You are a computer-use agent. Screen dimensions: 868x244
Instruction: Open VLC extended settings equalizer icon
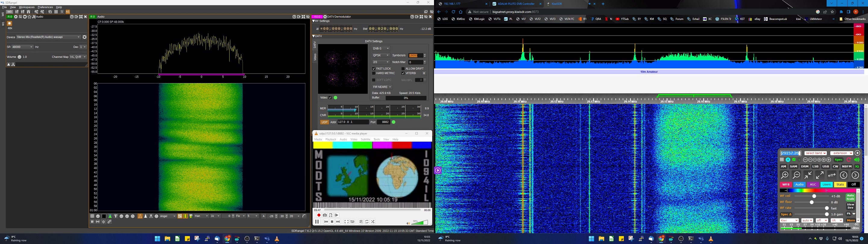pyautogui.click(x=352, y=222)
